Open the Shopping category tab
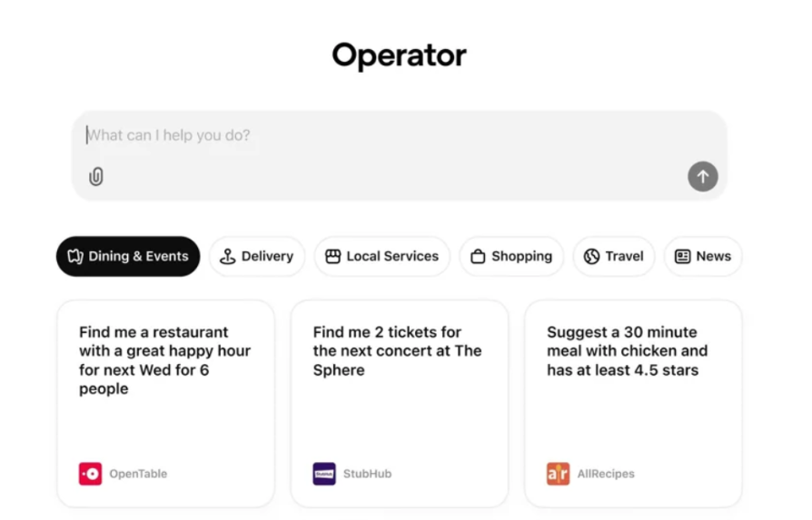The width and height of the screenshot is (812, 520). tap(511, 257)
